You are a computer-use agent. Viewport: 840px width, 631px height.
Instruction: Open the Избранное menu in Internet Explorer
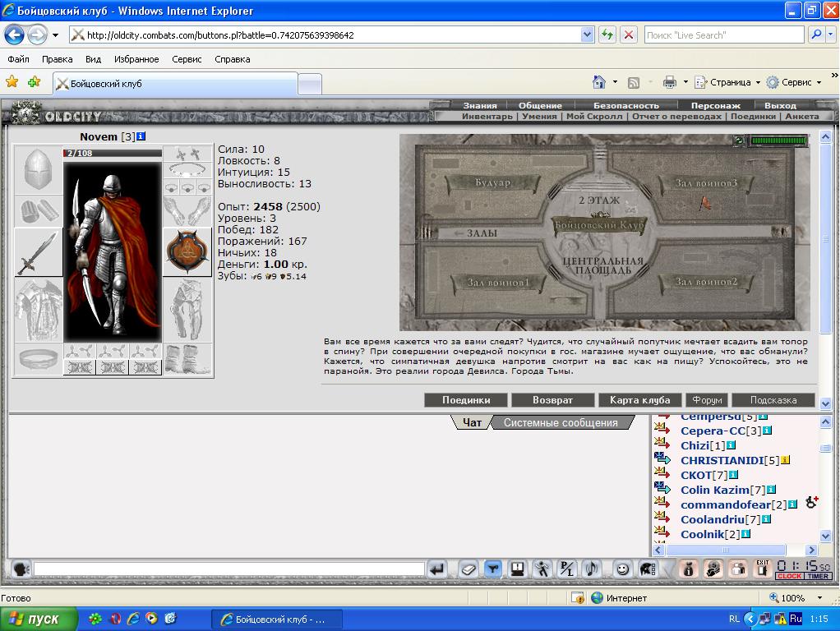click(136, 59)
